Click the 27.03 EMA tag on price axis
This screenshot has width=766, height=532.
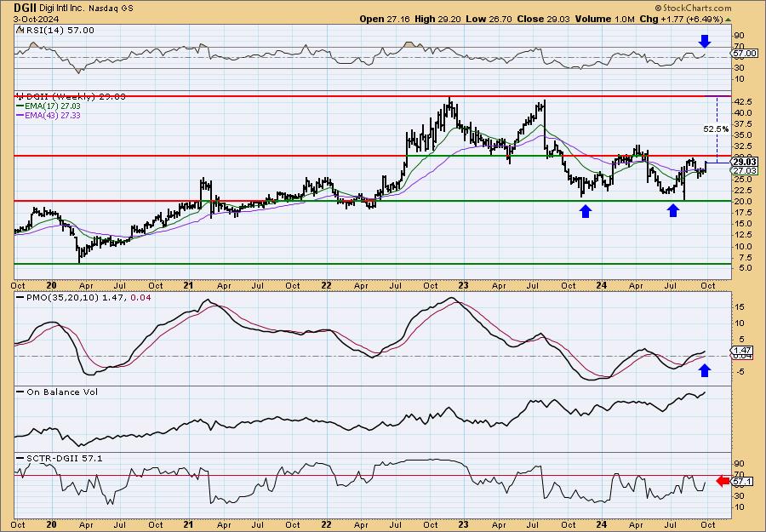point(745,170)
